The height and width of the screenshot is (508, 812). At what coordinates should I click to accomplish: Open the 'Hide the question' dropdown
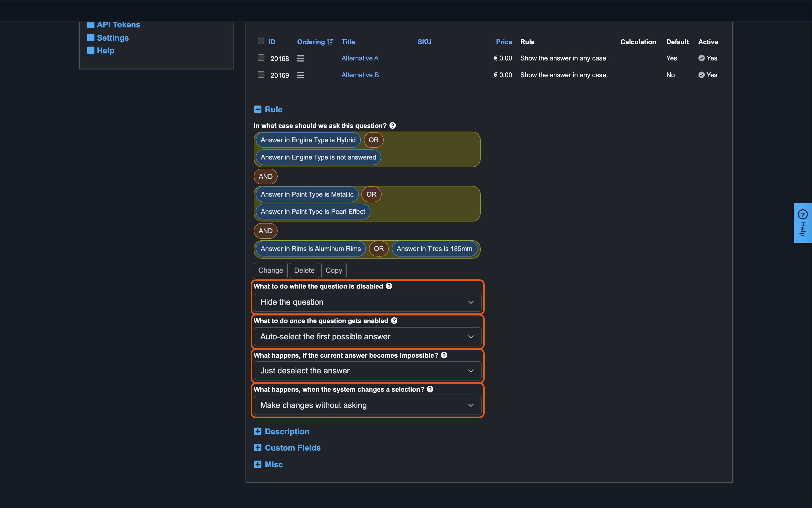point(367,302)
